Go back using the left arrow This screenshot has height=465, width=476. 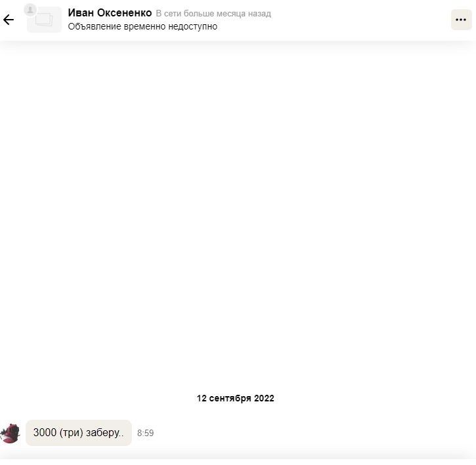click(x=9, y=20)
